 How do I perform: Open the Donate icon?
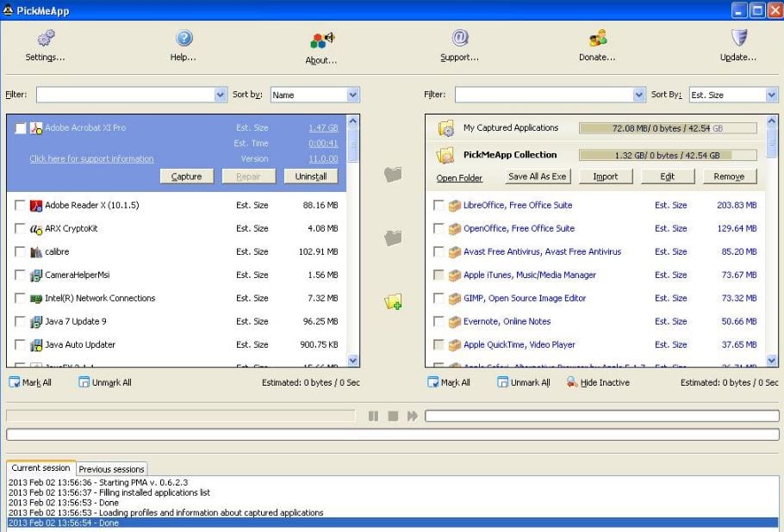pos(597,39)
